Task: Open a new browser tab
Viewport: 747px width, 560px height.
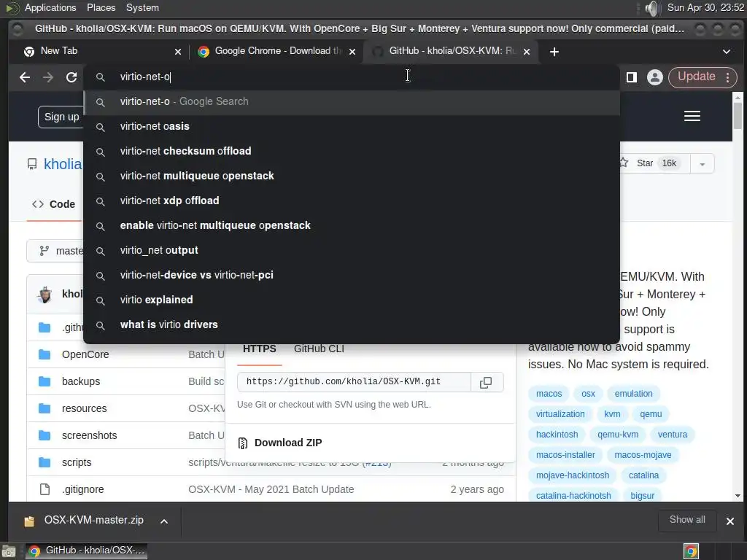Action: click(554, 52)
